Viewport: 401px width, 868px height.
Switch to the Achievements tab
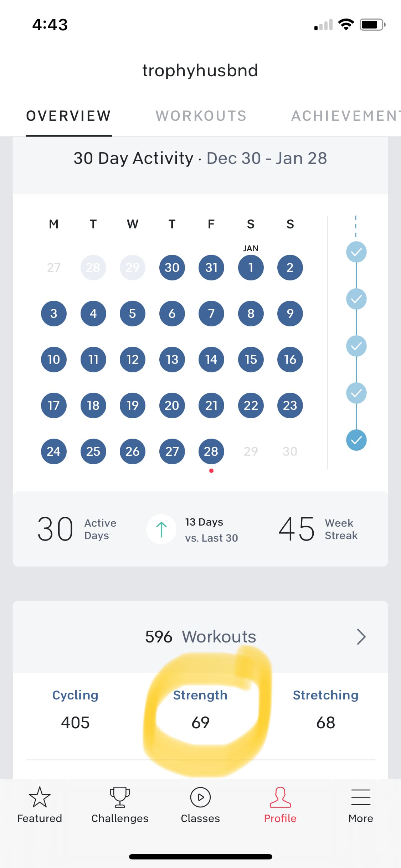click(344, 116)
